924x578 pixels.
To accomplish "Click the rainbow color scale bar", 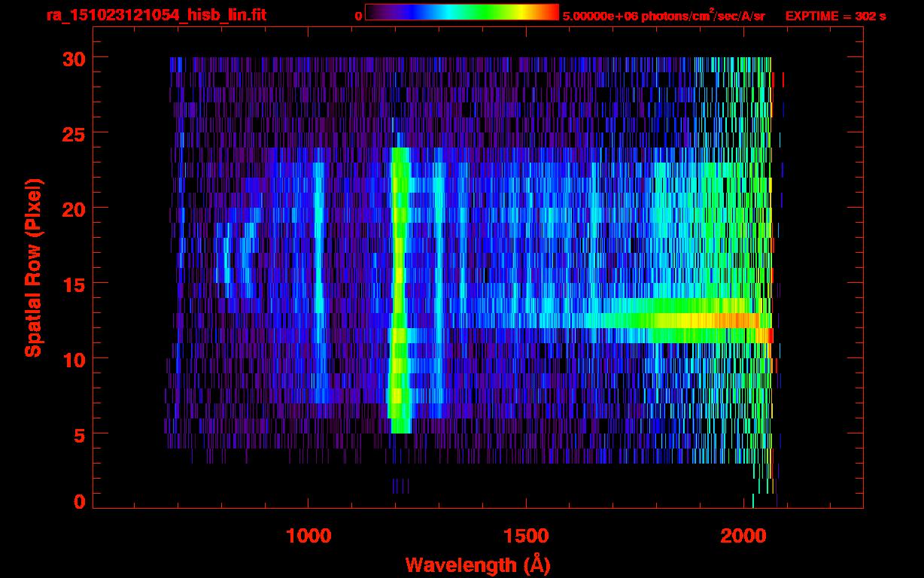I will coord(462,12).
